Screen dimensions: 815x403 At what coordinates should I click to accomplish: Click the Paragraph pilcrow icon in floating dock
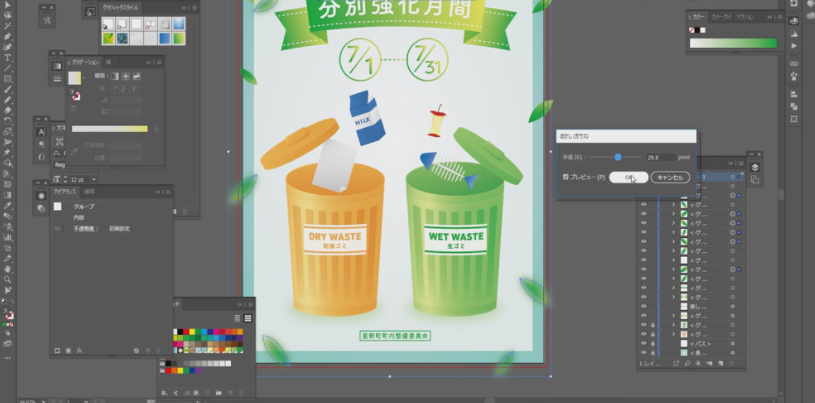coord(42,145)
